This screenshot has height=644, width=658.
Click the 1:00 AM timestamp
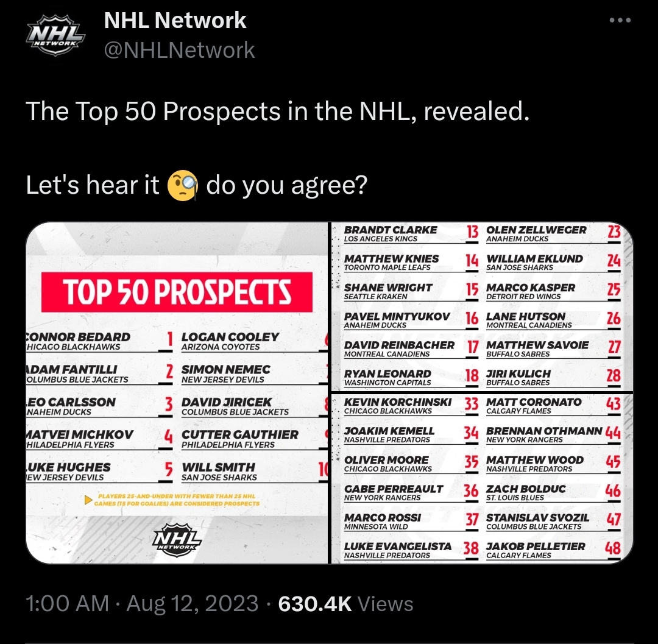(67, 604)
